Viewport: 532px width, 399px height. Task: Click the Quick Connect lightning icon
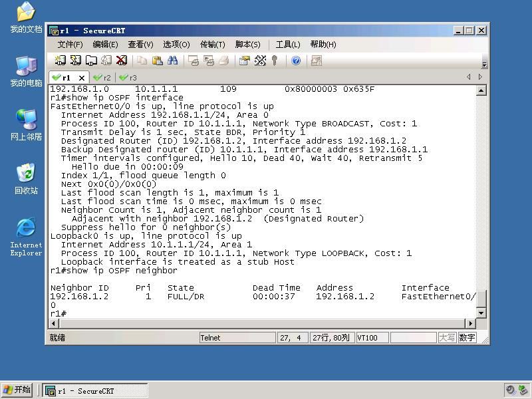75,61
